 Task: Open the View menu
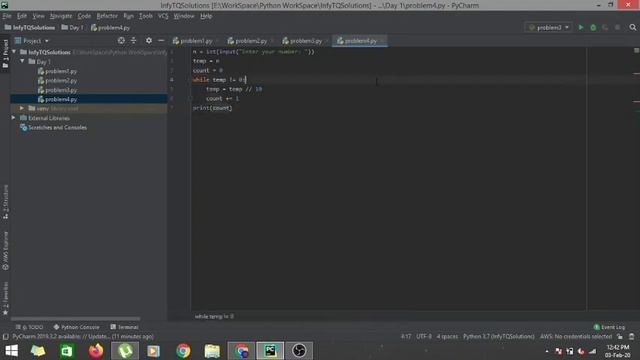38,16
